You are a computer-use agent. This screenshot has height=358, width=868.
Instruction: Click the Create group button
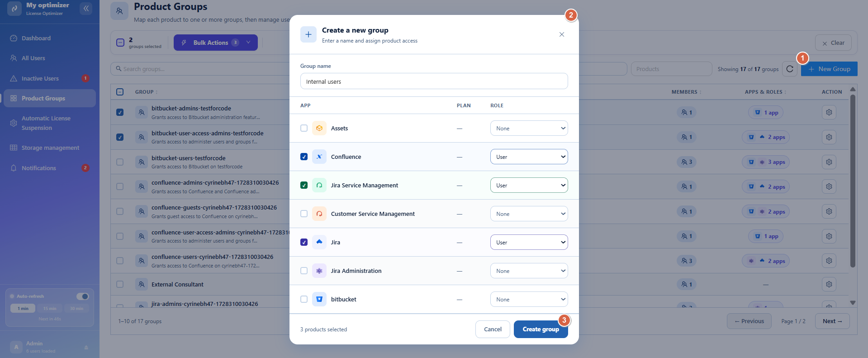point(541,329)
